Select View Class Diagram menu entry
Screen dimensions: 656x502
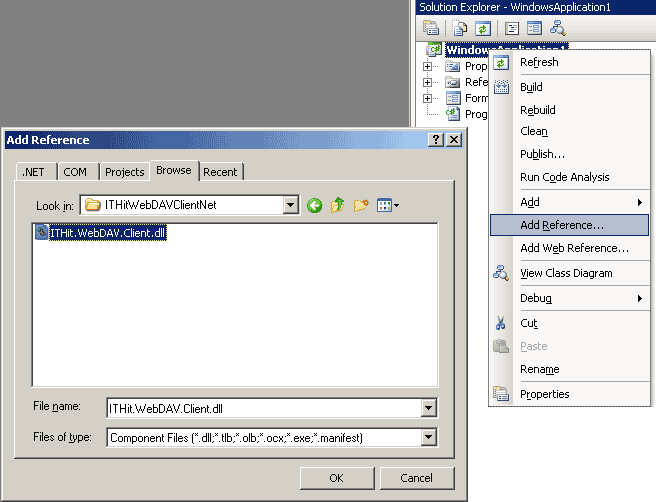click(x=569, y=273)
